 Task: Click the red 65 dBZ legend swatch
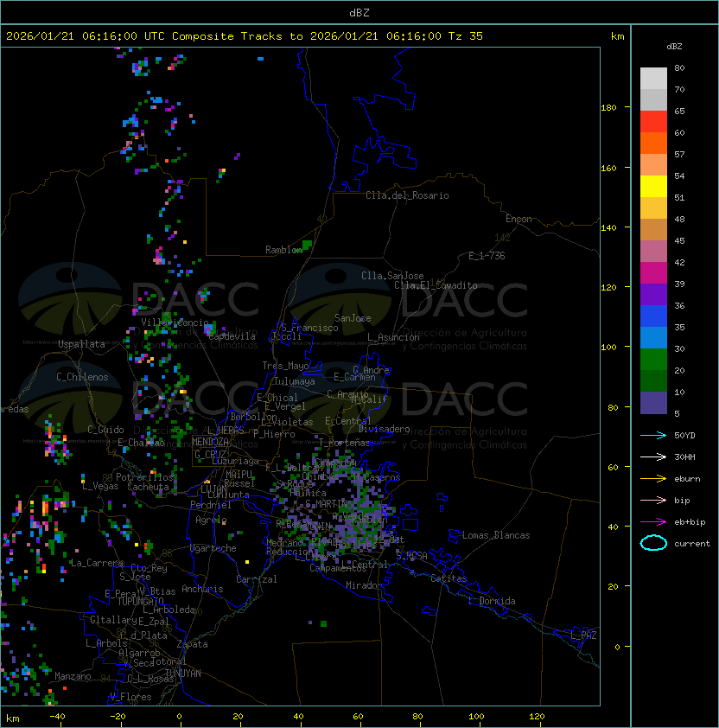click(653, 122)
